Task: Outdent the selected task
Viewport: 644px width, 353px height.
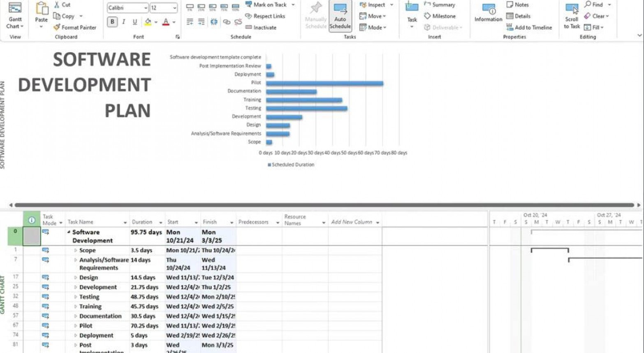Action: point(190,22)
